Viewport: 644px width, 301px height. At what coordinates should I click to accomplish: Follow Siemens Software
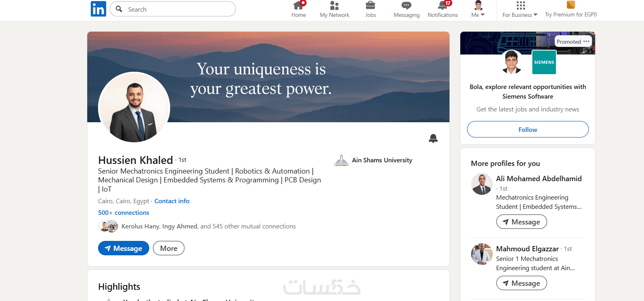[x=528, y=129]
